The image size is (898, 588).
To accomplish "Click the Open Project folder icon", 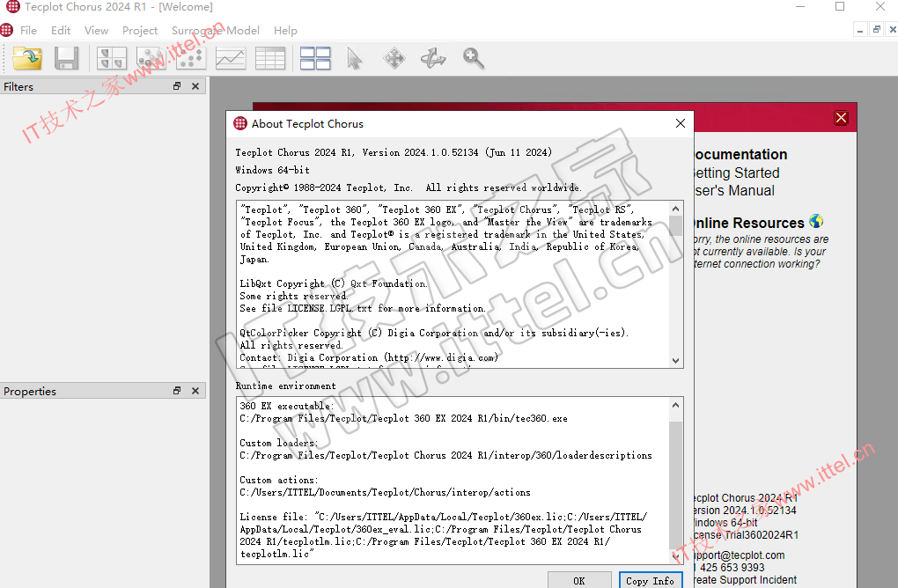I will tap(27, 58).
